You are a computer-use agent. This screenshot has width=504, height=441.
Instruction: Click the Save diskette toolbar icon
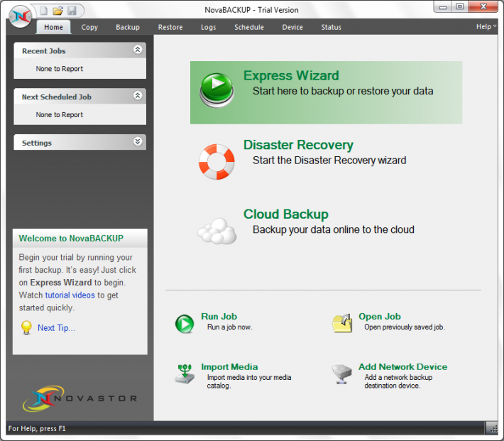[x=72, y=11]
